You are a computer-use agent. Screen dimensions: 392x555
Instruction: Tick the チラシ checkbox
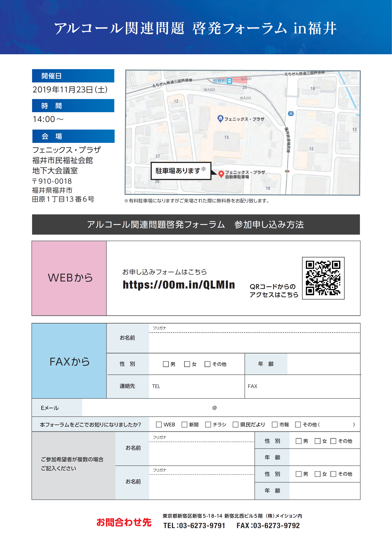pos(208,424)
